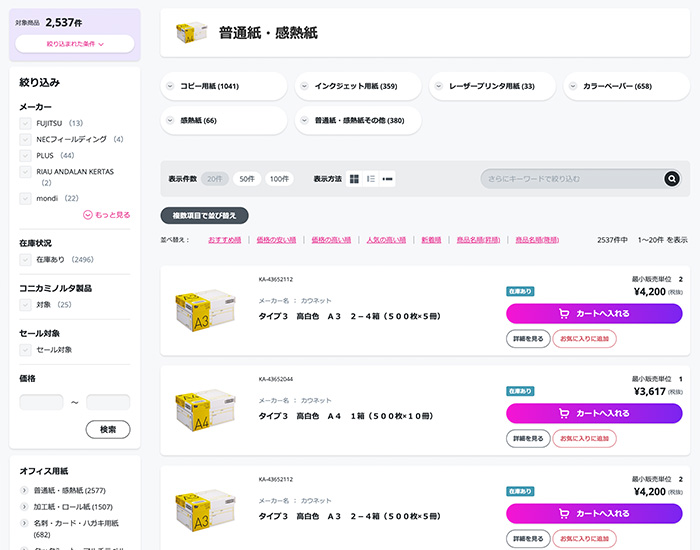Show 20件 per page
Image resolution: width=700 pixels, height=550 pixels.
point(215,179)
